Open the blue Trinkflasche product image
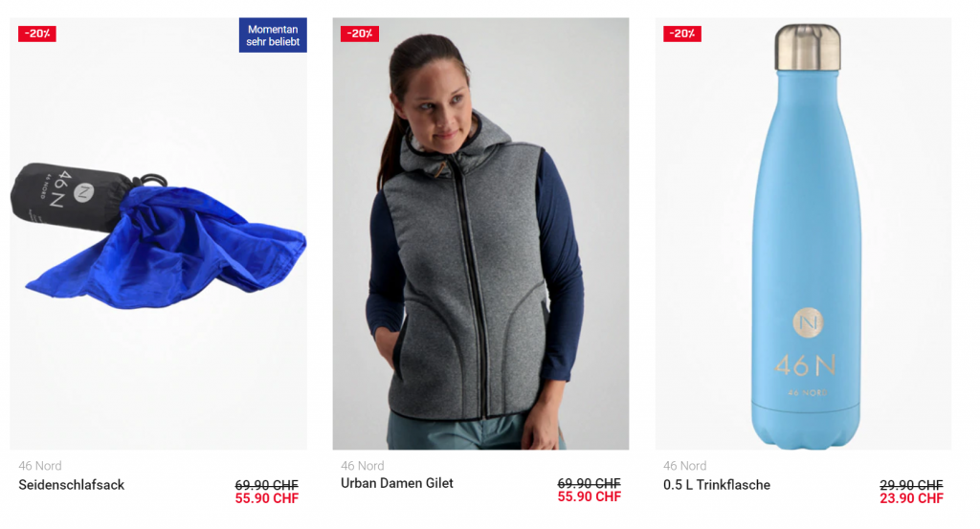980x529 pixels. click(x=803, y=233)
